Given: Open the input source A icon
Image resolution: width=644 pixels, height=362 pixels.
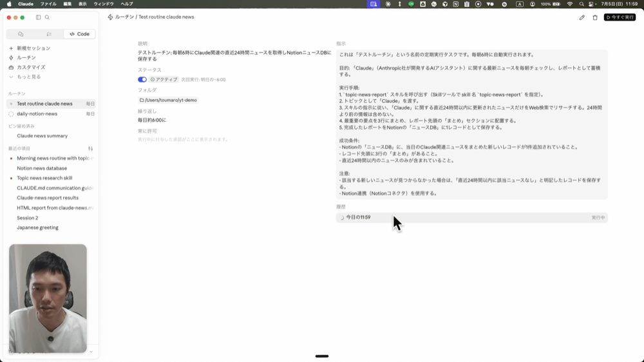Looking at the screenshot, I should coord(520,4).
